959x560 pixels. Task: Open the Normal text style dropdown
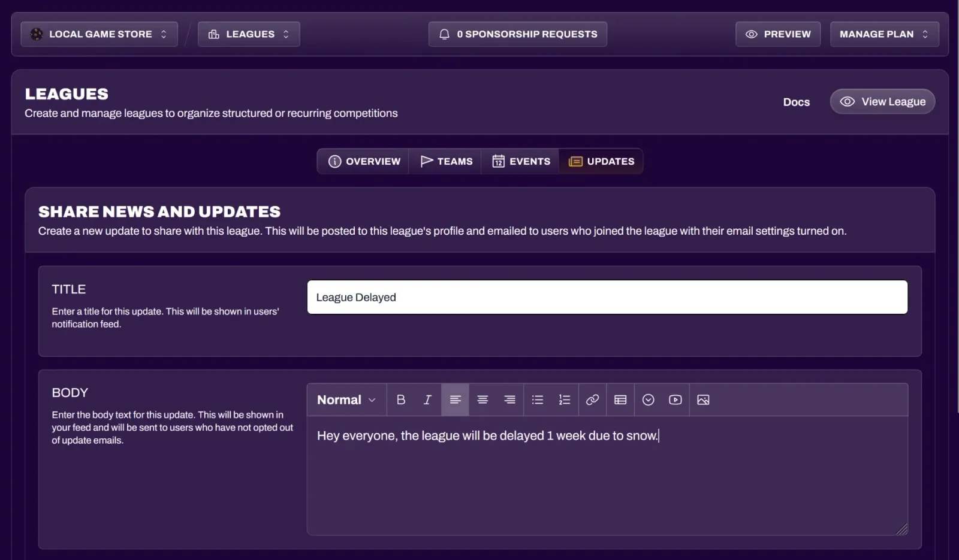[346, 399]
